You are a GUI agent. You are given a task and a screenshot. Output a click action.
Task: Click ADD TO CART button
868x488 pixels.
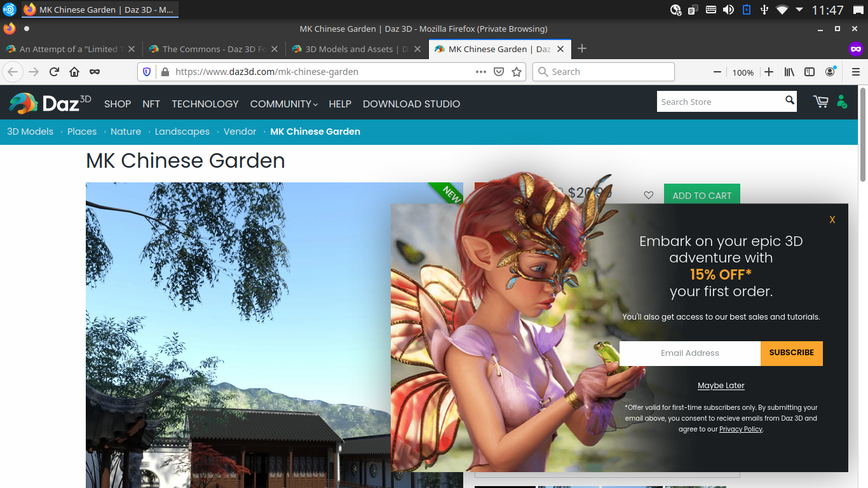702,195
